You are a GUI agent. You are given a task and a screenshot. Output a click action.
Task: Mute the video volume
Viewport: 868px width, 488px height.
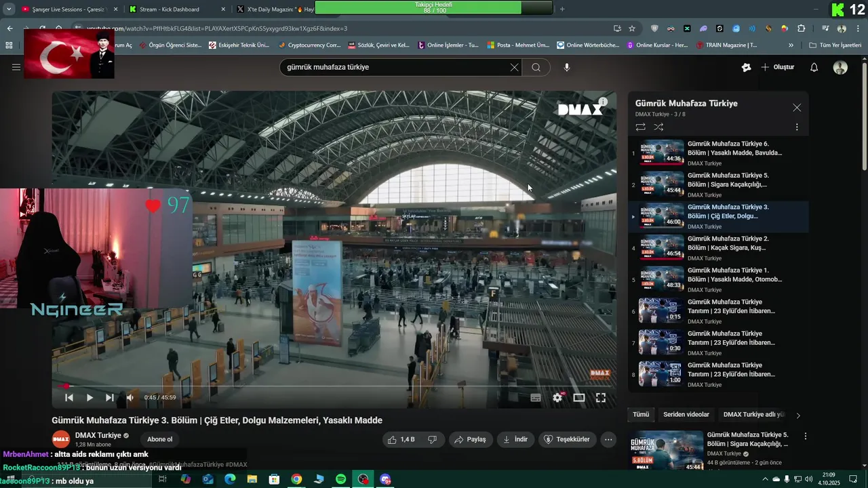(130, 398)
